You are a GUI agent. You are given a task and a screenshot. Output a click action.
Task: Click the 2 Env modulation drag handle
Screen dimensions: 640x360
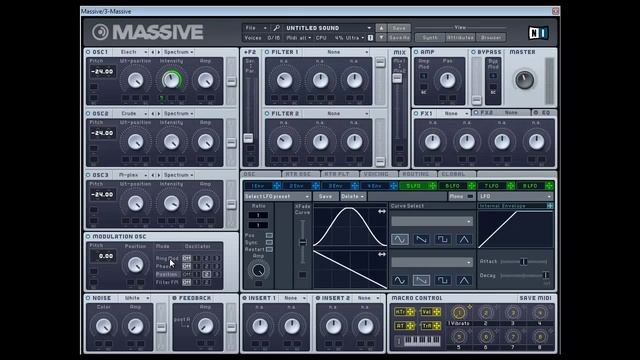click(x=316, y=186)
